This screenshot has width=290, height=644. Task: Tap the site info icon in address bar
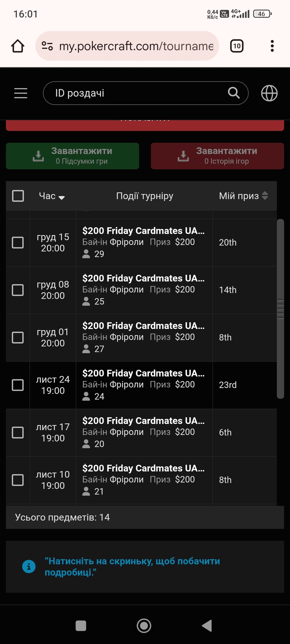[x=47, y=46]
